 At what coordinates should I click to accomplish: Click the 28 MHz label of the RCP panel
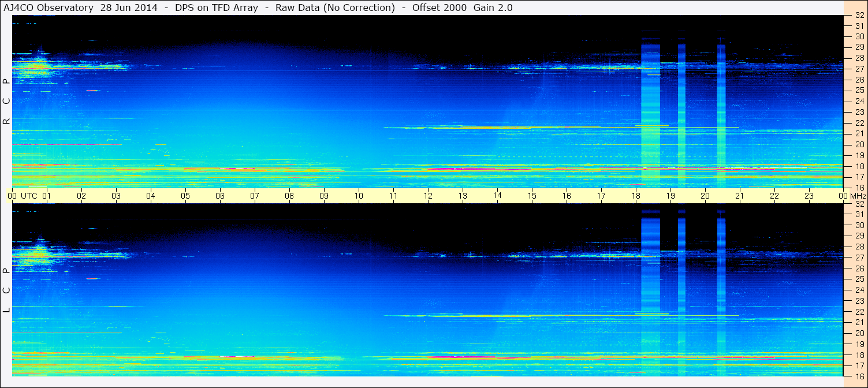click(859, 58)
